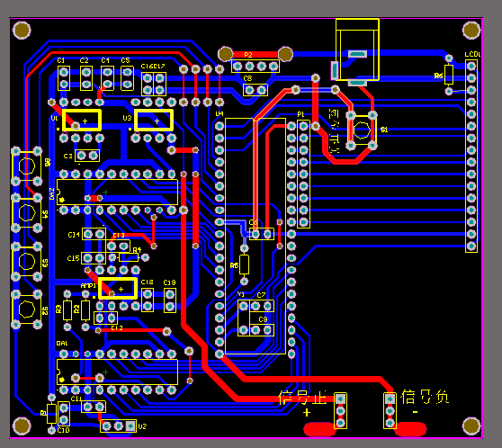Click the square pad of the 信号负 connector
Viewport: 502px width, 448px height.
tap(390, 399)
